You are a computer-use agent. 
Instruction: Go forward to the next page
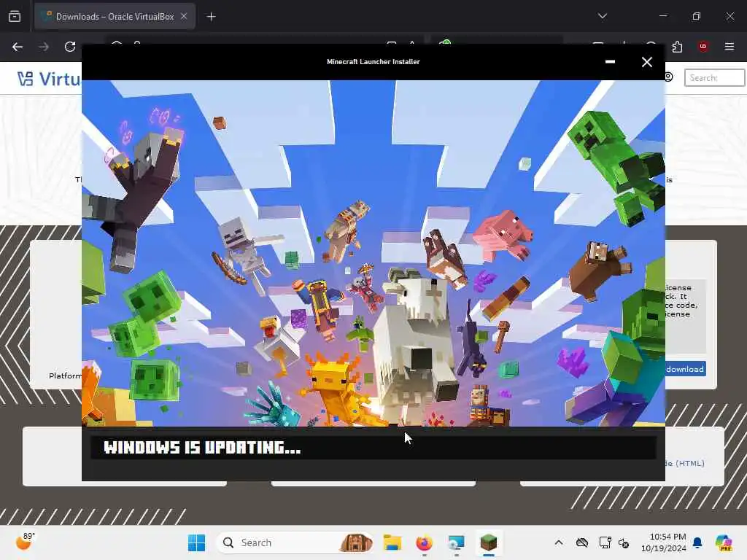44,47
